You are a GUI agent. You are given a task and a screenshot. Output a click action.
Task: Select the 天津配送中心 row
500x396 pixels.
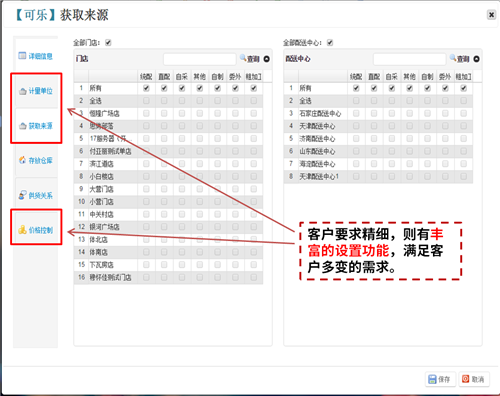point(378,126)
